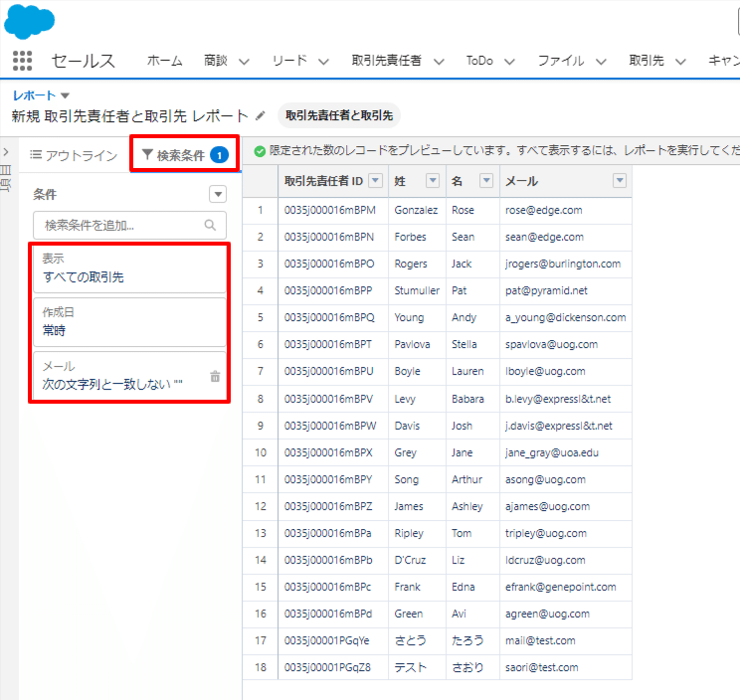Select cell rose@edge.com
Screen dimensions: 740x700
pos(565,211)
